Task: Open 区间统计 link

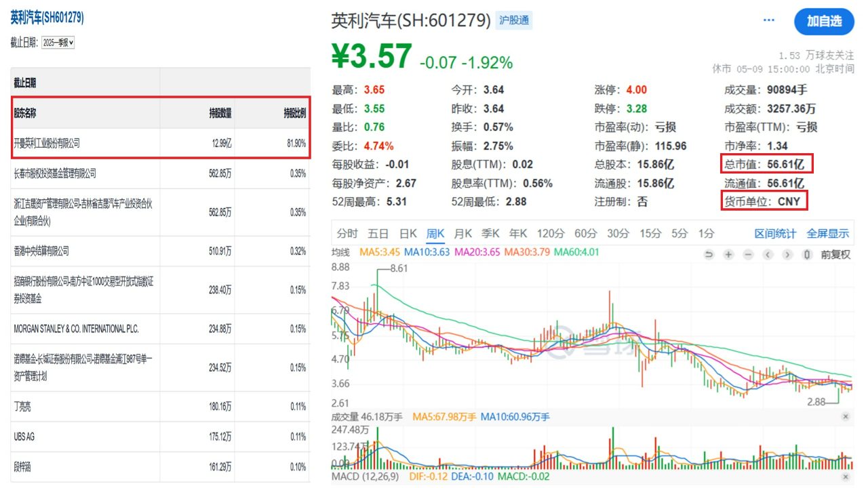Action: click(775, 233)
